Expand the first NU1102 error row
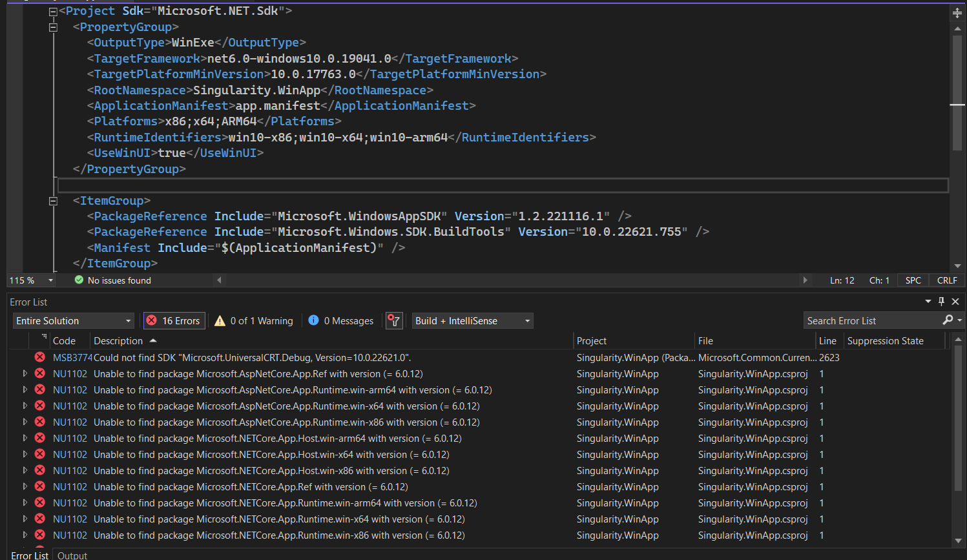 [25, 373]
